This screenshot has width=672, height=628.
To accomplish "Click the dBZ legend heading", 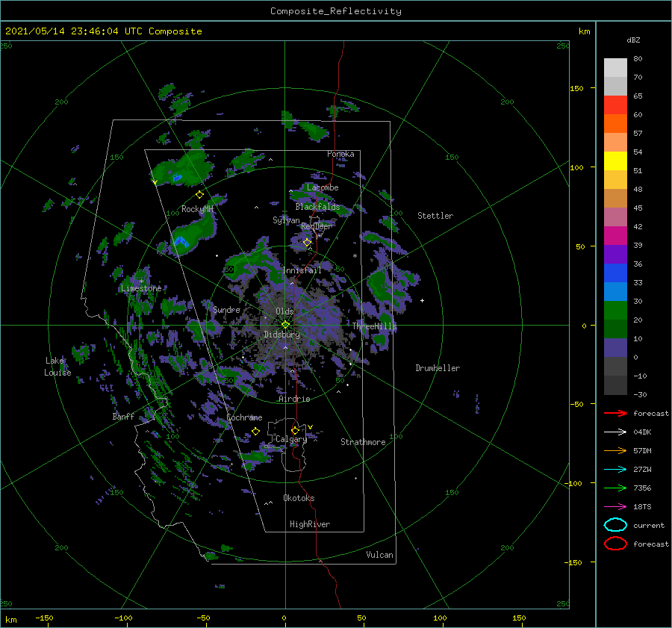I will tap(633, 40).
